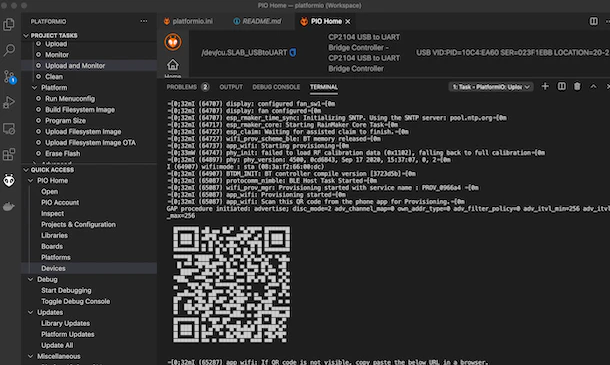Viewport: 610px width, 365px height.
Task: Run Menuconfig under Platform
Action: click(x=70, y=99)
